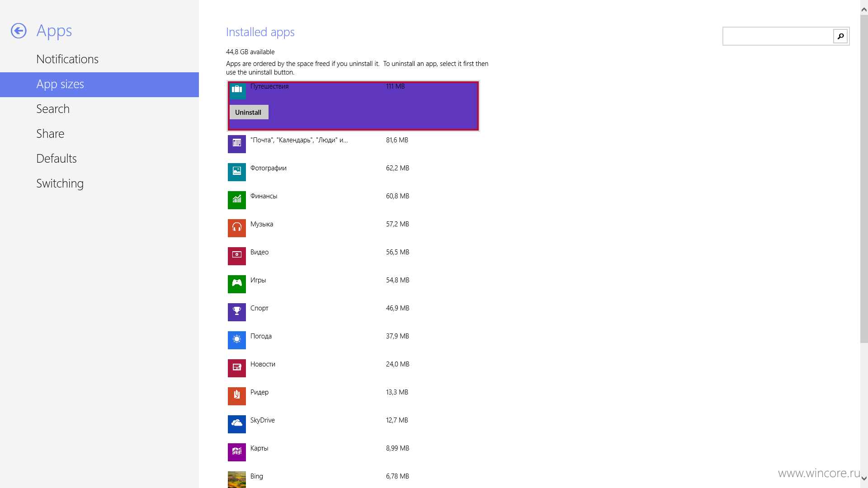
Task: Click the Installed apps heading
Action: 260,32
